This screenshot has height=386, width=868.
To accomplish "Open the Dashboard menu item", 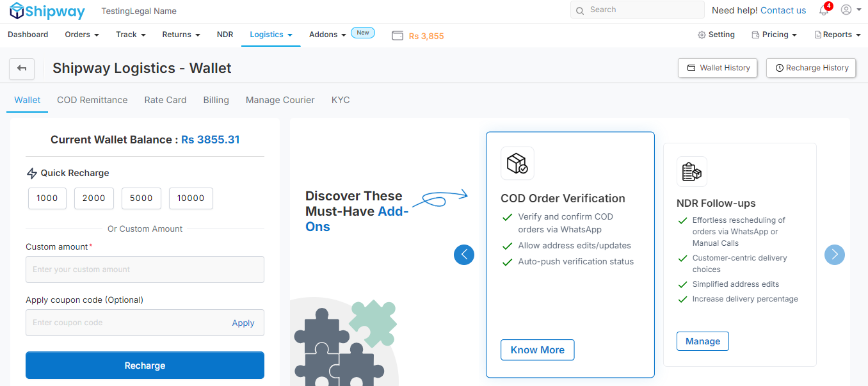I will (x=28, y=35).
